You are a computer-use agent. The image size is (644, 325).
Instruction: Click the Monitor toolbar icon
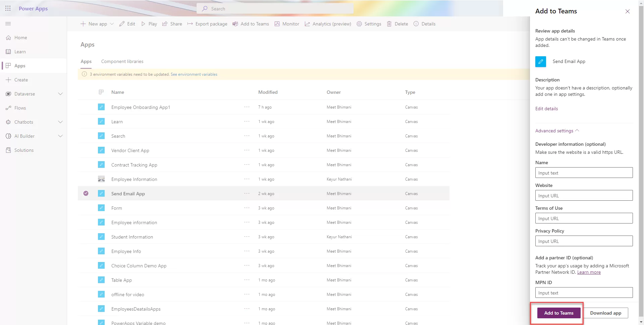click(x=277, y=24)
